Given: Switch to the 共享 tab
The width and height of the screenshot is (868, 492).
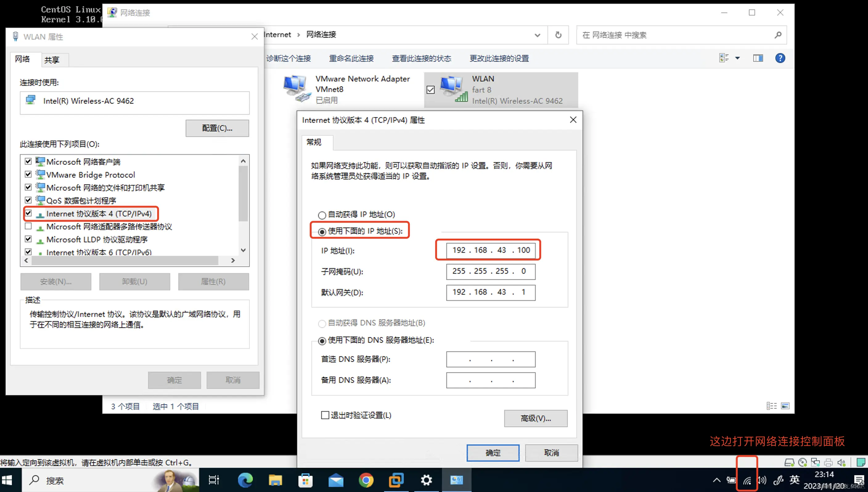Looking at the screenshot, I should point(52,60).
